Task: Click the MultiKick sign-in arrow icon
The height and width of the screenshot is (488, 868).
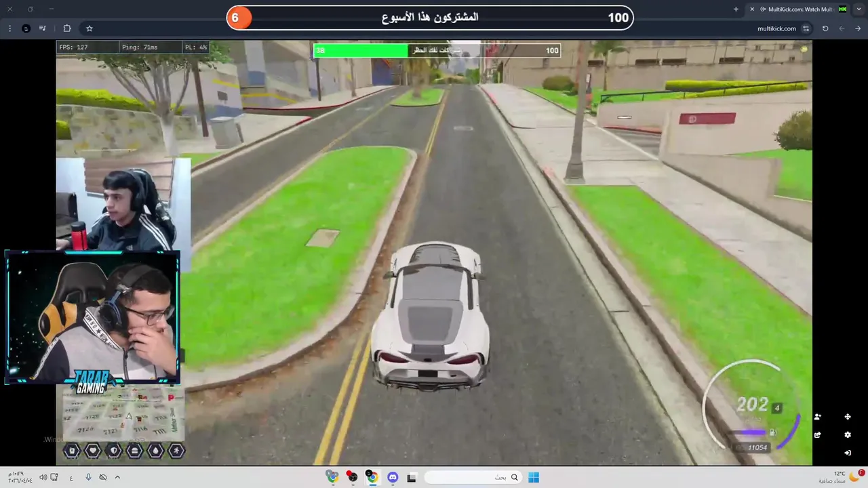Action: click(848, 453)
